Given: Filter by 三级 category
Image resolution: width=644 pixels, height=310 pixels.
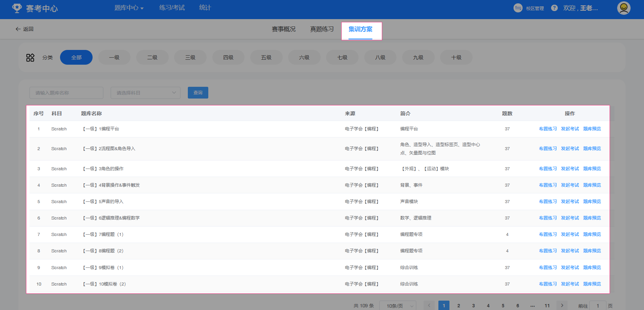Looking at the screenshot, I should pos(190,58).
